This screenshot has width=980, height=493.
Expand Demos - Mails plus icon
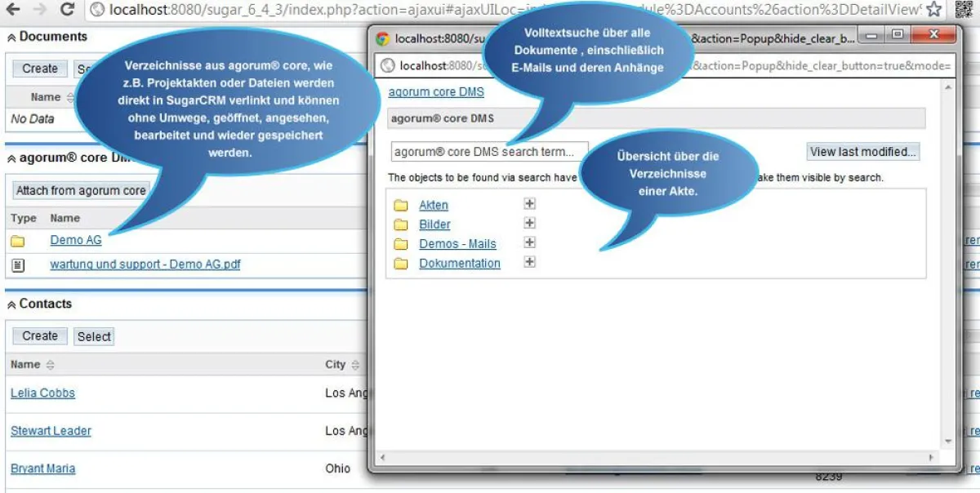[529, 242]
